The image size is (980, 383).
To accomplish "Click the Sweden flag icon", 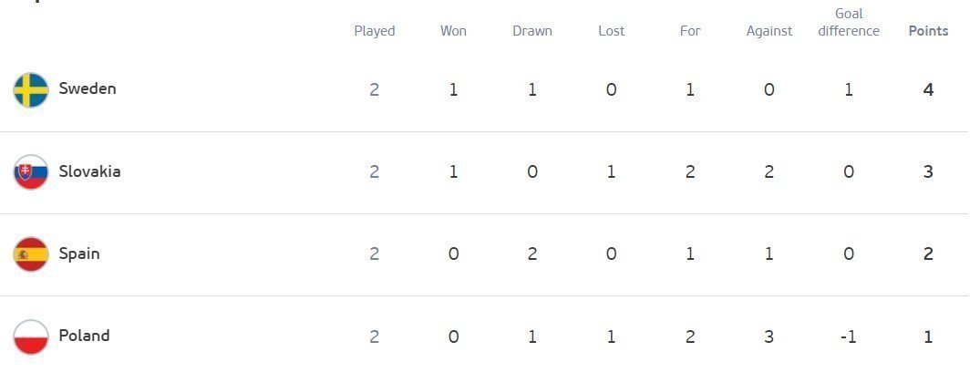I will (31, 90).
